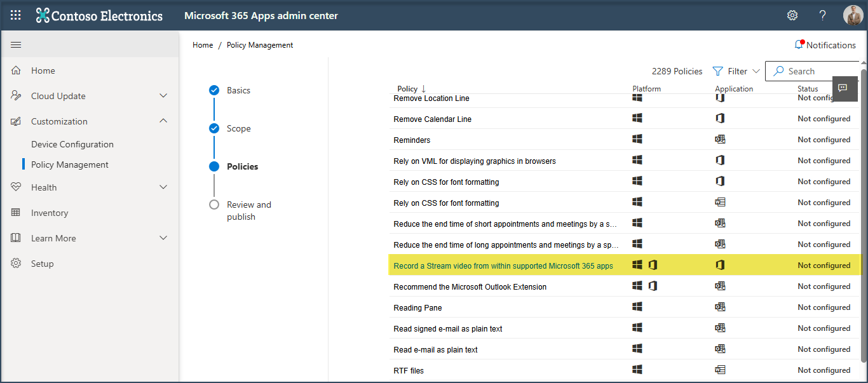Open the app launcher waffle icon
Viewport: 868px width, 383px height.
point(16,15)
